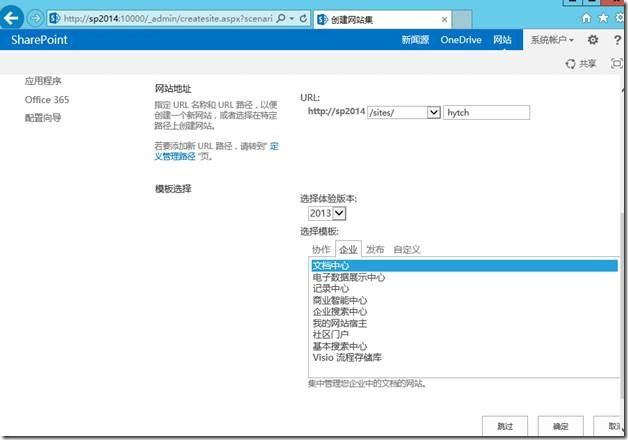Open OneDrive in top navigation
Image resolution: width=628 pixels, height=440 pixels.
pyautogui.click(x=461, y=40)
